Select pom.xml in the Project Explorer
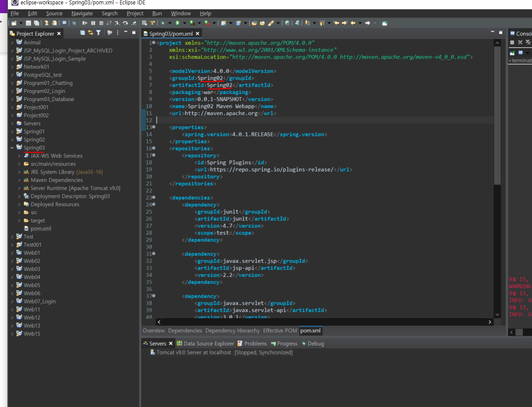532x407 pixels. (x=37, y=229)
